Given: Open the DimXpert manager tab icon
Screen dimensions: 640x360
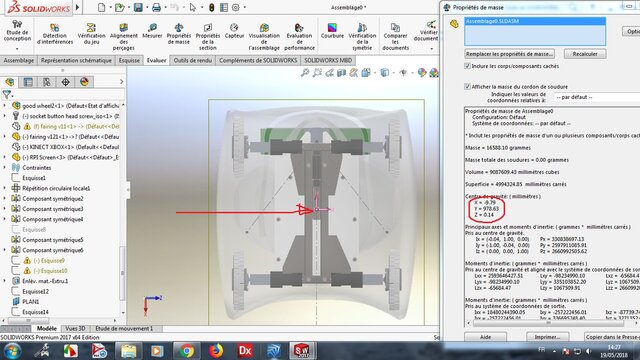Looking at the screenshot, I should 65,82.
